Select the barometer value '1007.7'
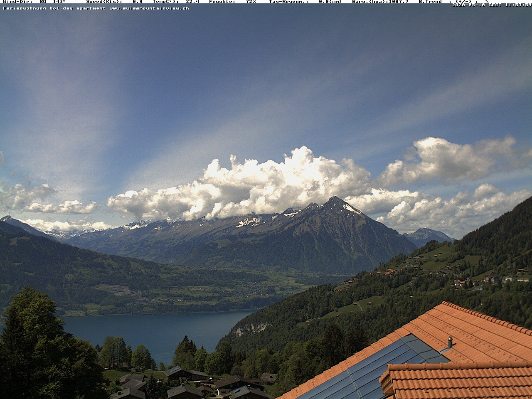The image size is (532, 399). coord(398,2)
